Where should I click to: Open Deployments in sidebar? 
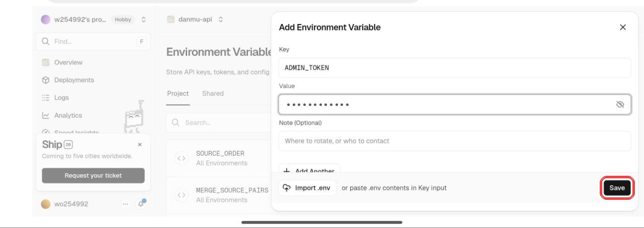pyautogui.click(x=74, y=80)
